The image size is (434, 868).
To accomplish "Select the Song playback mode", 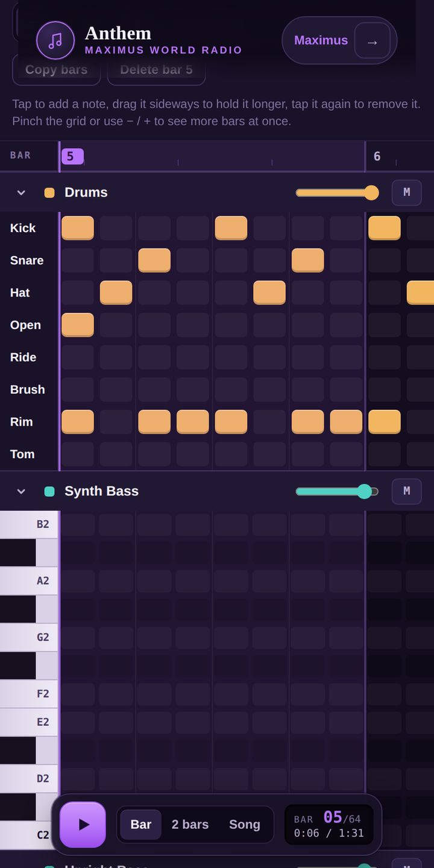I will (245, 825).
